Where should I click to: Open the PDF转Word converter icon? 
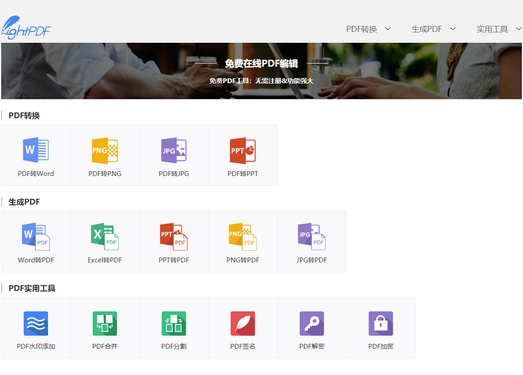point(36,150)
